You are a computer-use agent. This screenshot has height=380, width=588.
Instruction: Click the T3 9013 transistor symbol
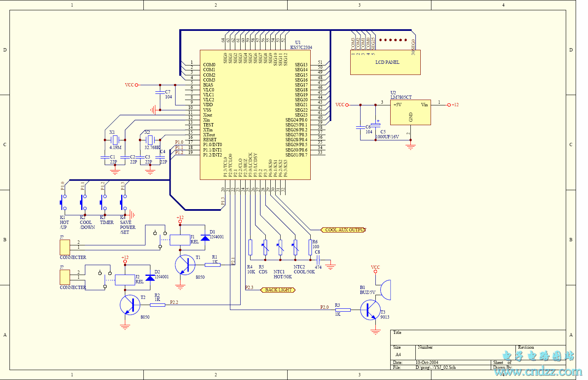pyautogui.click(x=370, y=310)
